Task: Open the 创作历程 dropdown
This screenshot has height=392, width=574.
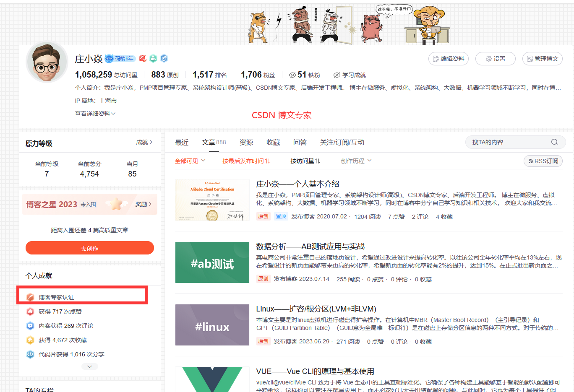Action: [356, 161]
